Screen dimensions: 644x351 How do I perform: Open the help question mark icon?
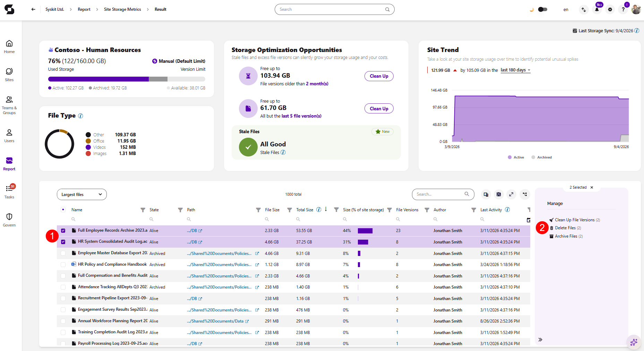pos(623,9)
